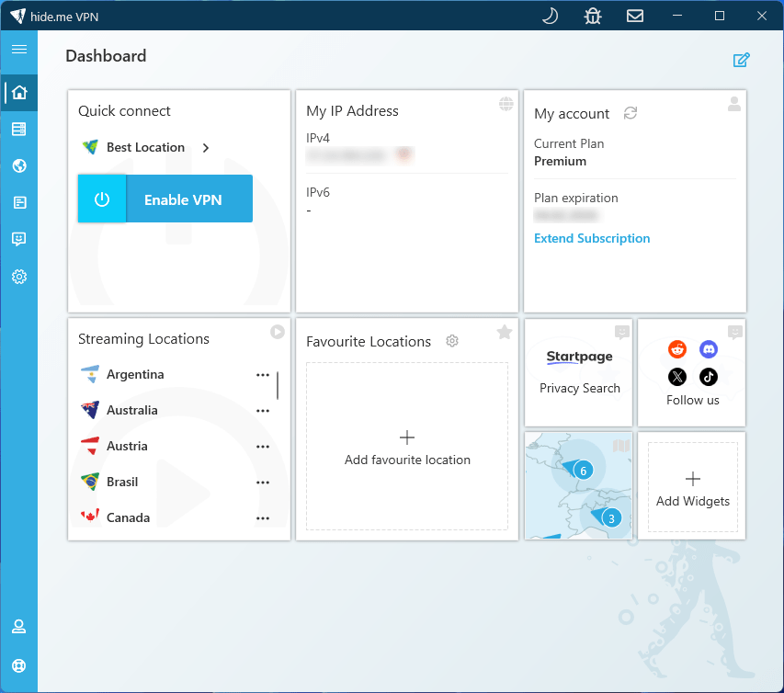Click play icon in Streaming Locations widget
This screenshot has height=693, width=784.
(278, 332)
